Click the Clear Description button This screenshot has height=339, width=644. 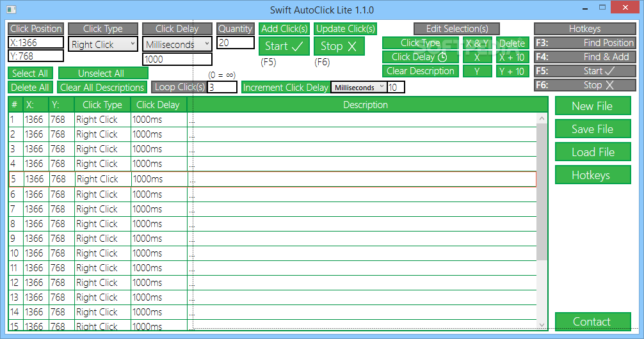tap(420, 71)
